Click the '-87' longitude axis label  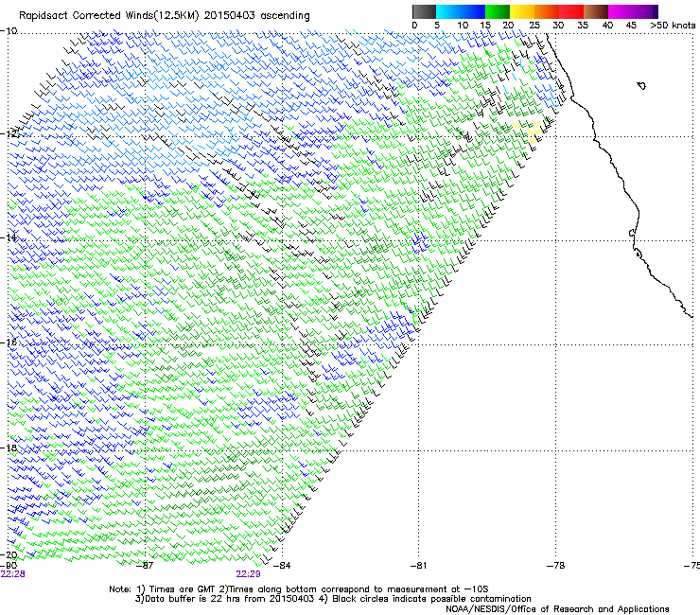pos(144,566)
